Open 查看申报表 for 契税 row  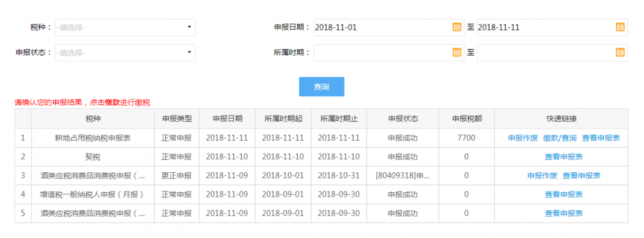point(563,157)
